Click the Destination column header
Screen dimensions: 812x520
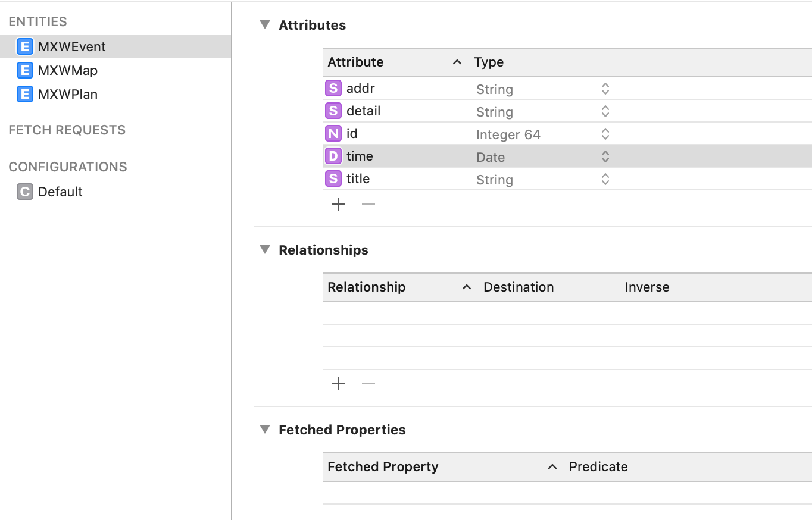[x=519, y=287]
